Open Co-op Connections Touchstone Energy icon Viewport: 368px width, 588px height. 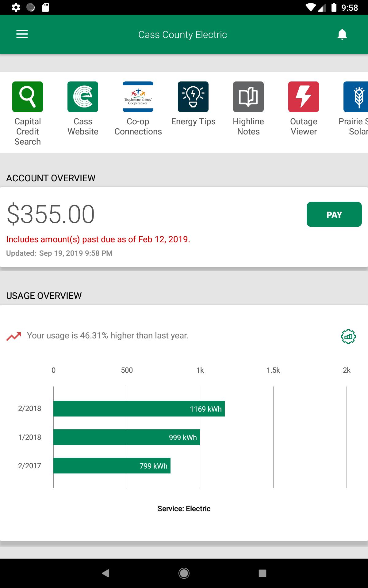click(x=138, y=97)
